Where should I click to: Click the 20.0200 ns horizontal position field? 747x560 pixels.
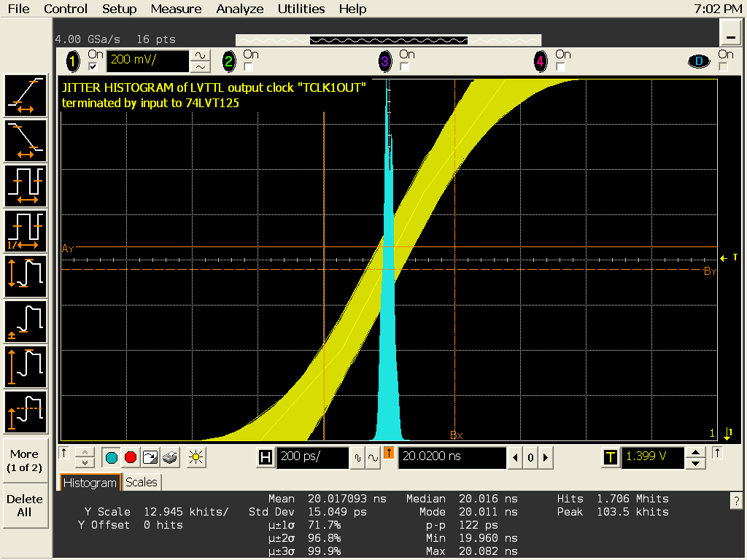pyautogui.click(x=452, y=458)
